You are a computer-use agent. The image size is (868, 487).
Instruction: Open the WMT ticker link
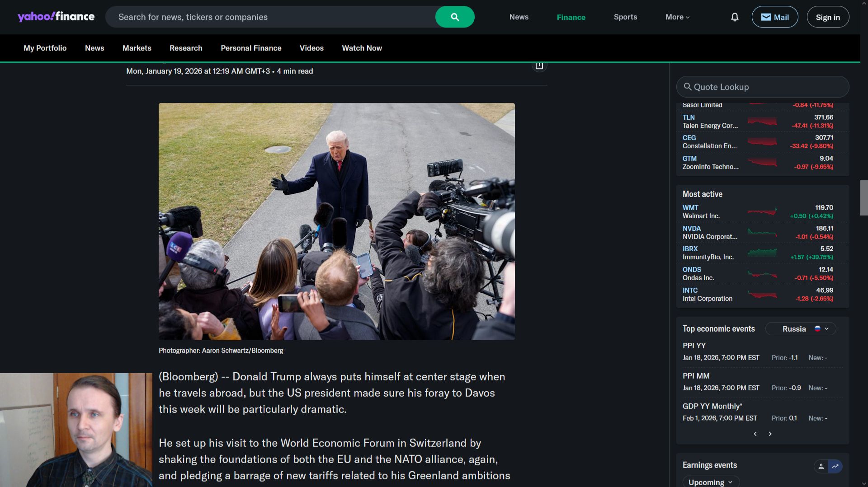pyautogui.click(x=690, y=208)
